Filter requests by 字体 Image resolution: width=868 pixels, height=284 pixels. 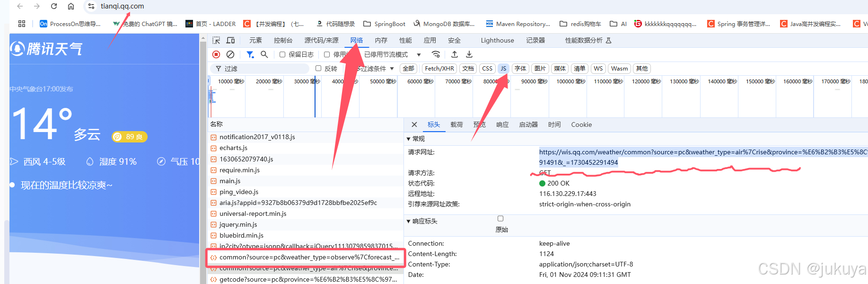pos(520,69)
